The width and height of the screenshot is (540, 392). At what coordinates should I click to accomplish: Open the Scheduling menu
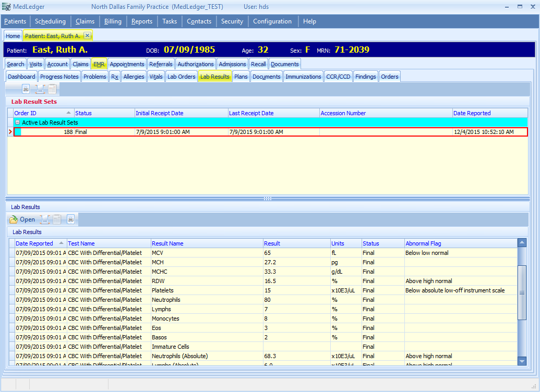(x=50, y=21)
